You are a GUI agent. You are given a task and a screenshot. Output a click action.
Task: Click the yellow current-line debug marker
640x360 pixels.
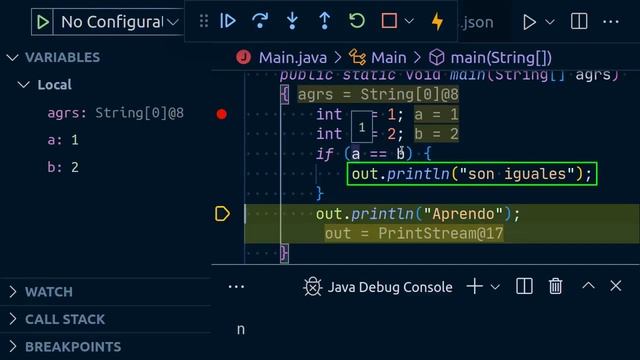pyautogui.click(x=222, y=214)
